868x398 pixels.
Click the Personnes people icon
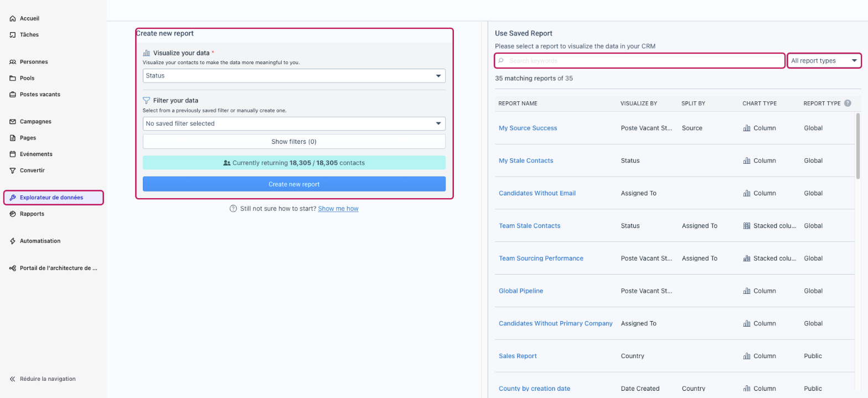click(x=13, y=62)
